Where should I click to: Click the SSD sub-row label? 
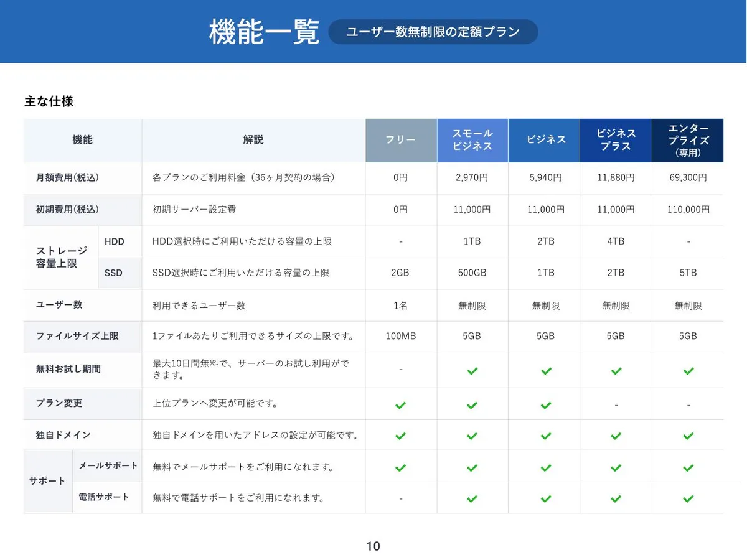[114, 273]
